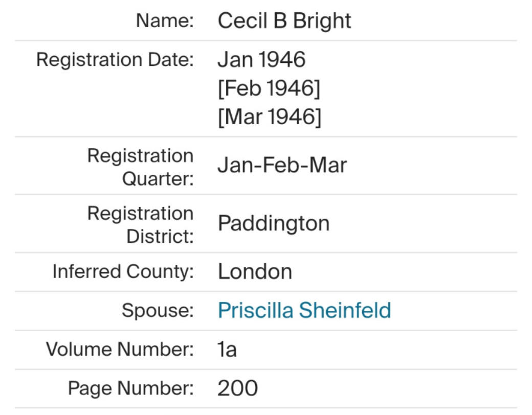The width and height of the screenshot is (532, 415).
Task: Select the Paddington district value
Action: point(274,223)
